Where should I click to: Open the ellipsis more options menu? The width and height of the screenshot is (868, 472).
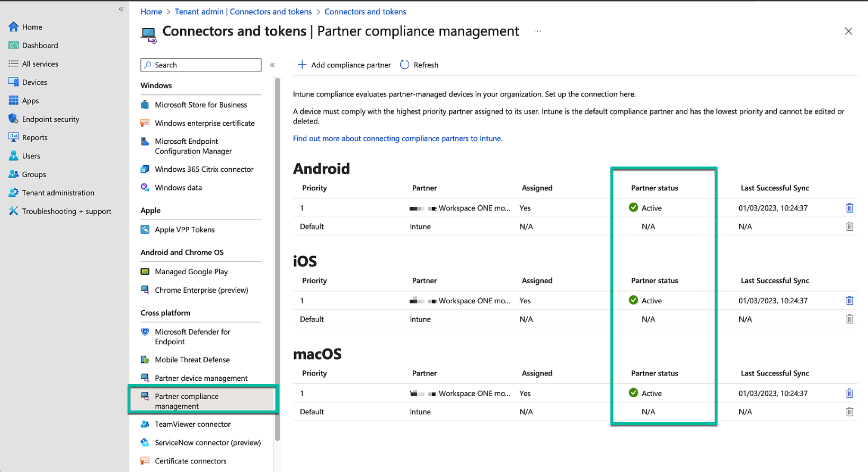(x=537, y=31)
